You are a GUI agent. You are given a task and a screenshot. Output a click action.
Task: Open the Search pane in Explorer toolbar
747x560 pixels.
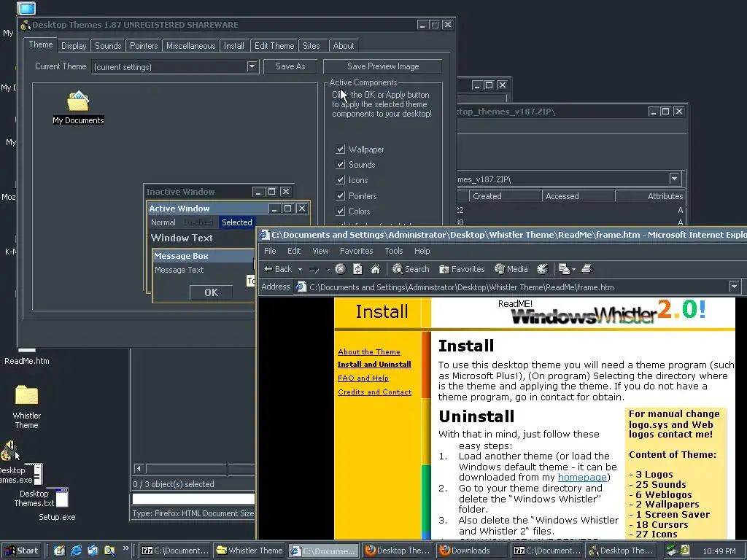(x=411, y=269)
